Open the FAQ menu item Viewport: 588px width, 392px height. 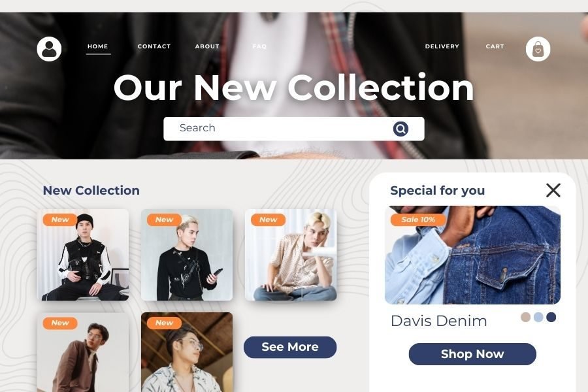[x=259, y=46]
